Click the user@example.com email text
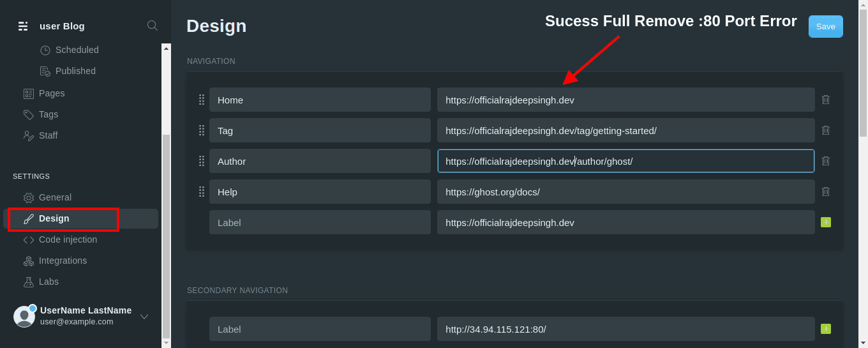The image size is (868, 348). coord(77,322)
